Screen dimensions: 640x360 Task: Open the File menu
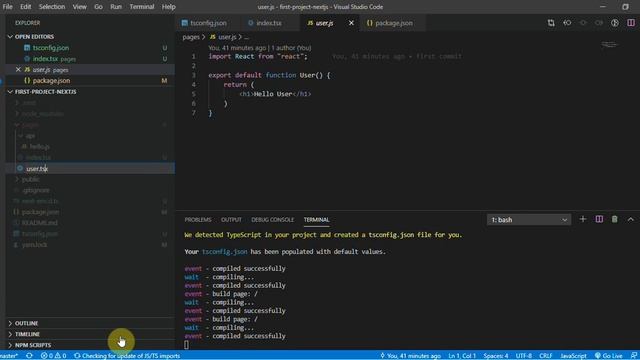pyautogui.click(x=7, y=7)
